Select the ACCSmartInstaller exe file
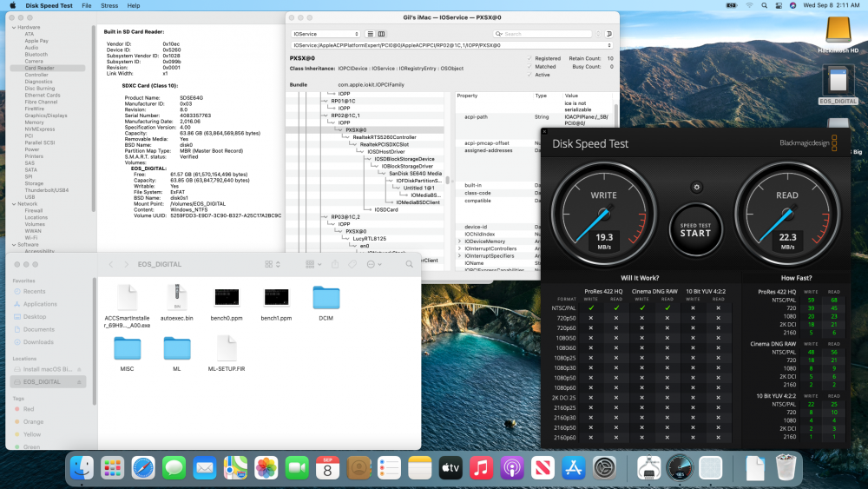Image resolution: width=868 pixels, height=489 pixels. 127,306
